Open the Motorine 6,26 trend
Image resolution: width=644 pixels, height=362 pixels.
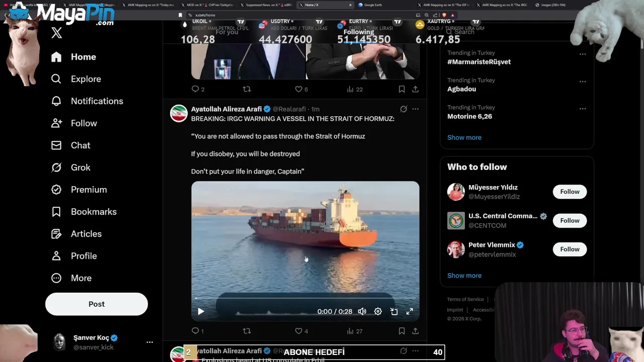[469, 116]
